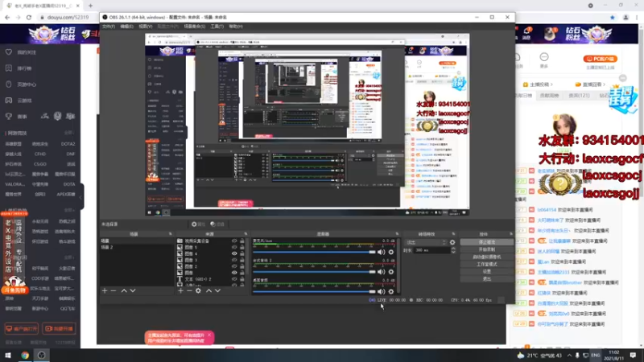
Task: Mute the middle 台式音响 channel speaker
Action: click(x=381, y=272)
